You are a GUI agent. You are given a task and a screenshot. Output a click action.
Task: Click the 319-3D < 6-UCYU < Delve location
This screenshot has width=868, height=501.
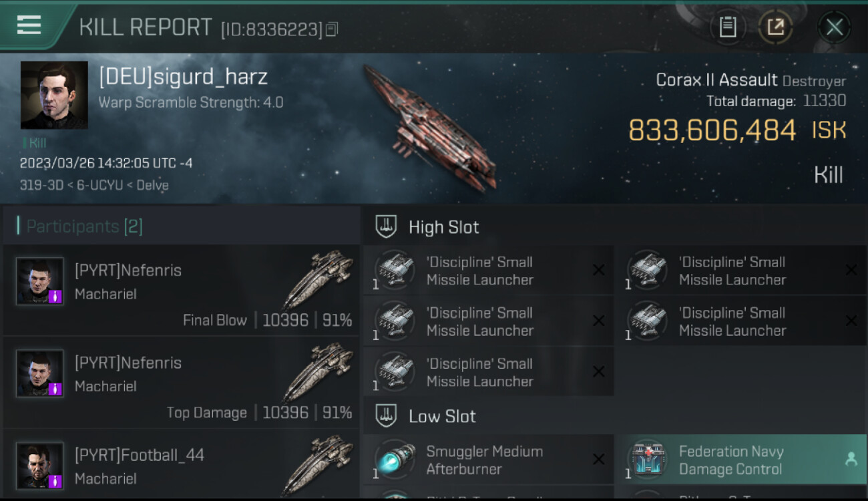pos(94,185)
